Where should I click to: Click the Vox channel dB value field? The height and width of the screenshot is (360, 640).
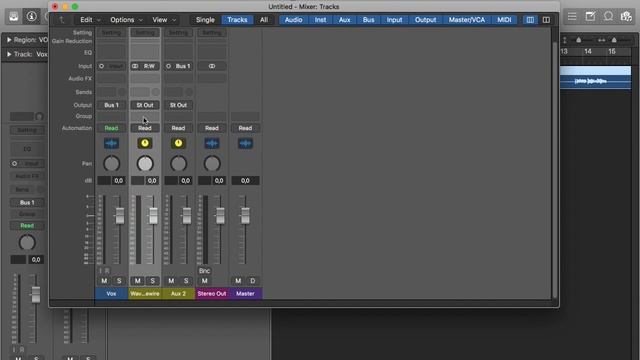point(118,180)
